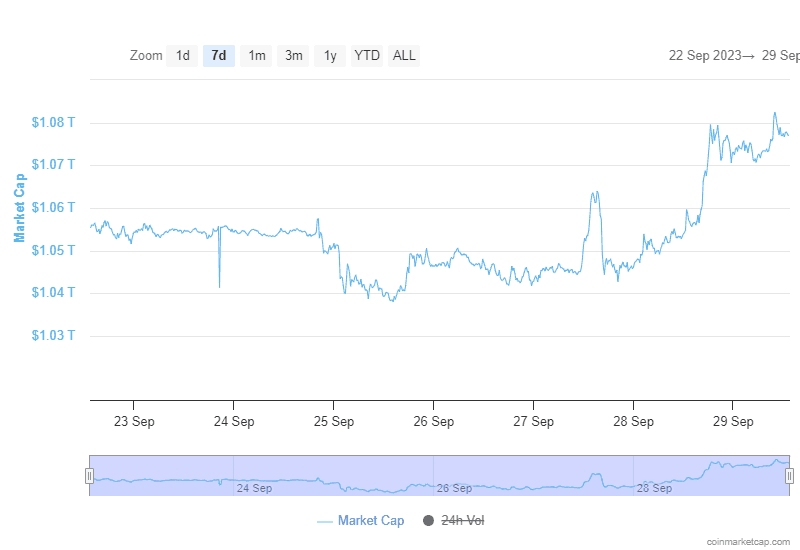This screenshot has width=800, height=550.
Task: Open the 29 Sep end date field
Action: point(780,56)
